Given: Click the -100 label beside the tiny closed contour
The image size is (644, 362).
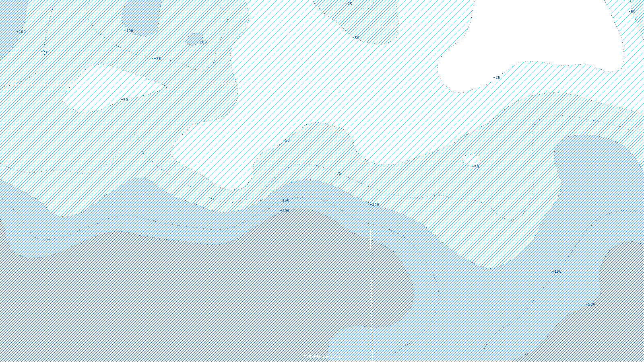Looking at the screenshot, I should pos(202,42).
